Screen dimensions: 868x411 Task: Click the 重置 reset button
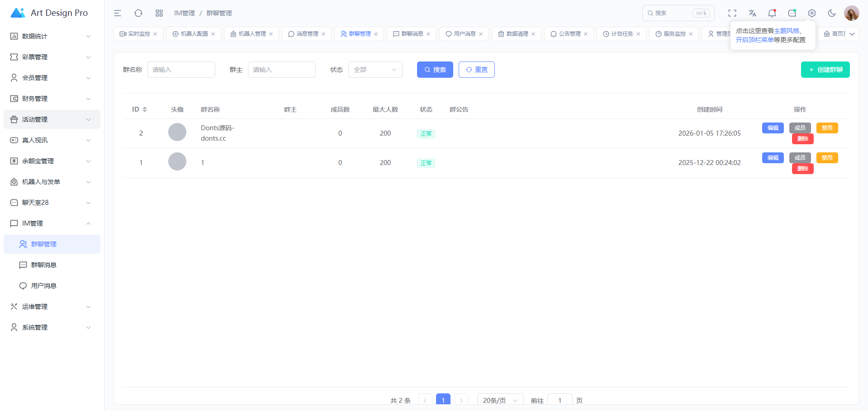476,70
